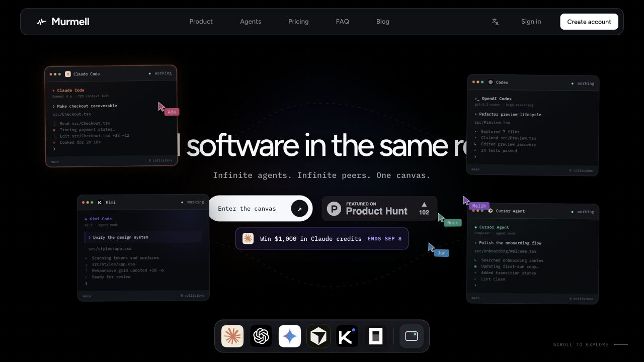Click 'src/styles/app.css' path under prompt
The height and width of the screenshot is (362, 644).
[x=110, y=249]
